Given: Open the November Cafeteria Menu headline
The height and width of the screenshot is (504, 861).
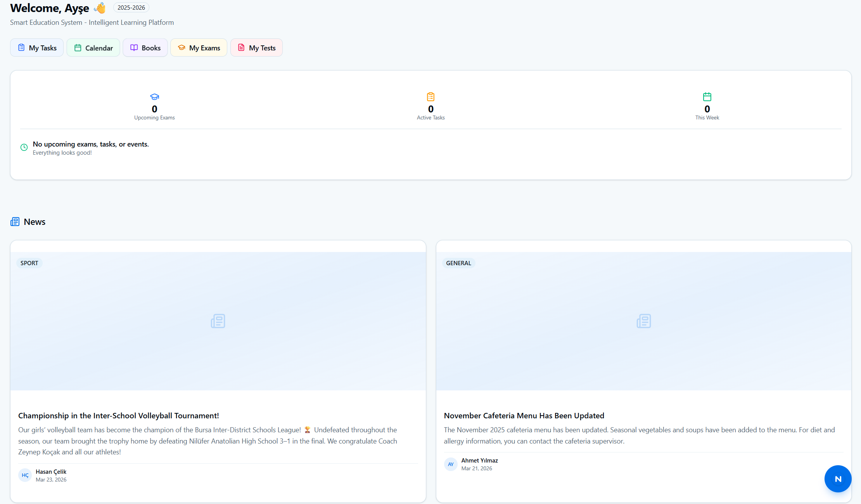Looking at the screenshot, I should [x=524, y=416].
